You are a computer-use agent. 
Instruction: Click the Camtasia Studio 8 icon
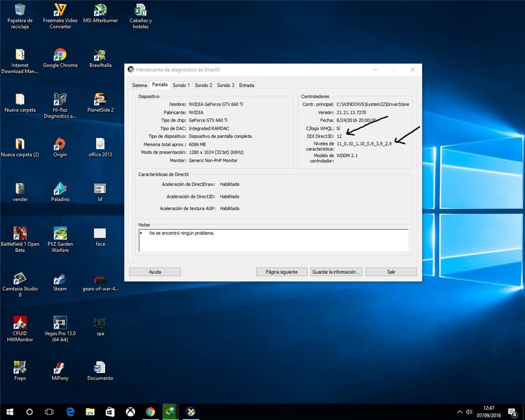[20, 285]
